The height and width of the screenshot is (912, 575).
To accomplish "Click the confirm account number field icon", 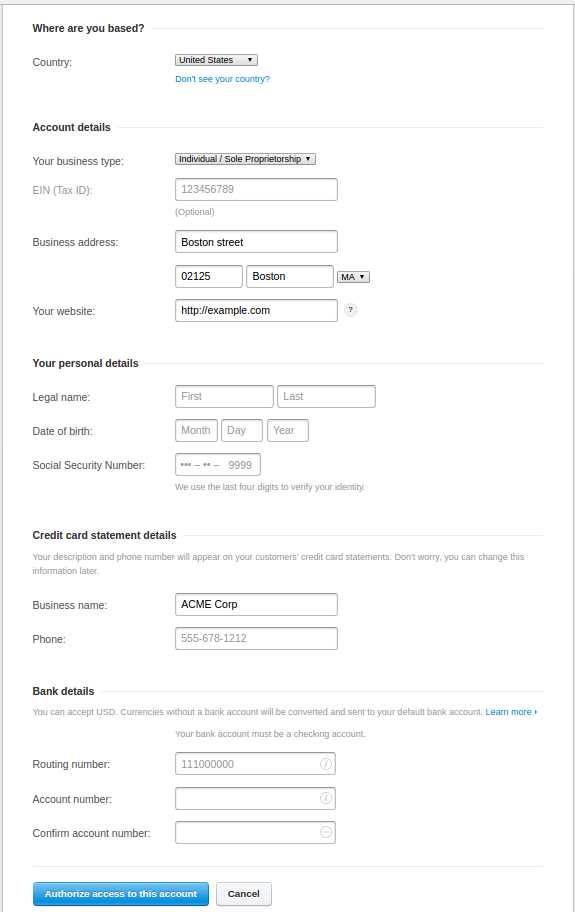I will tap(326, 832).
